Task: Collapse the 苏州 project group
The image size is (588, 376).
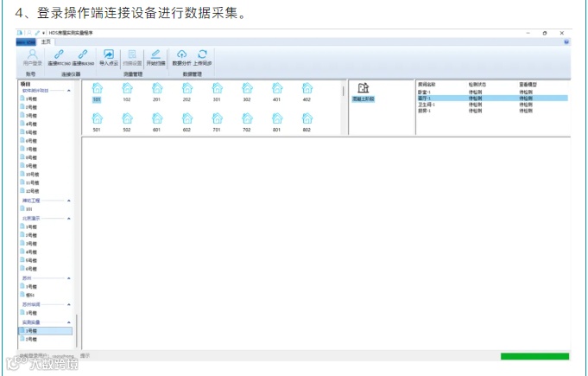Action: [68, 278]
